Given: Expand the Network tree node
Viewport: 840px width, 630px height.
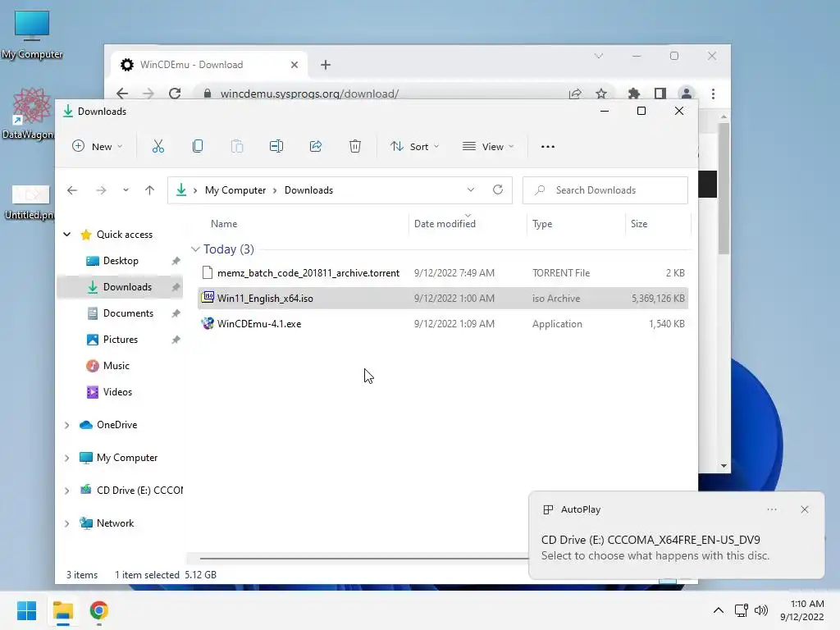Looking at the screenshot, I should [x=67, y=523].
